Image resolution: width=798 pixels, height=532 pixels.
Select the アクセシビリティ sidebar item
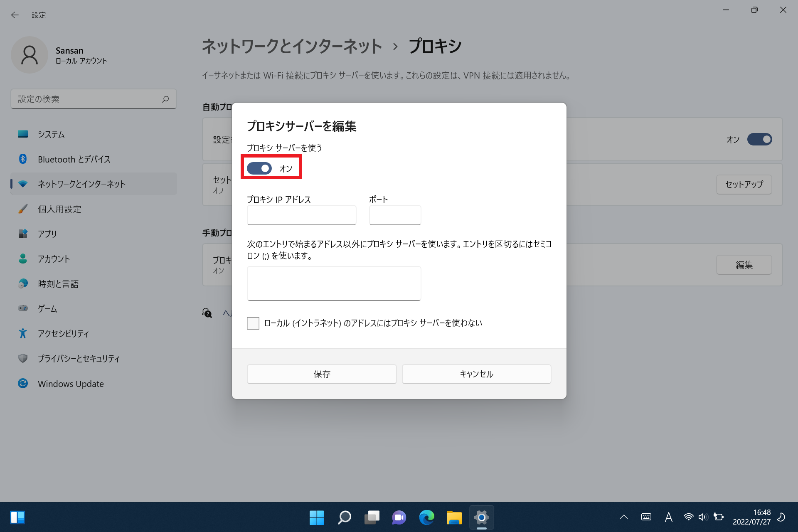click(63, 333)
